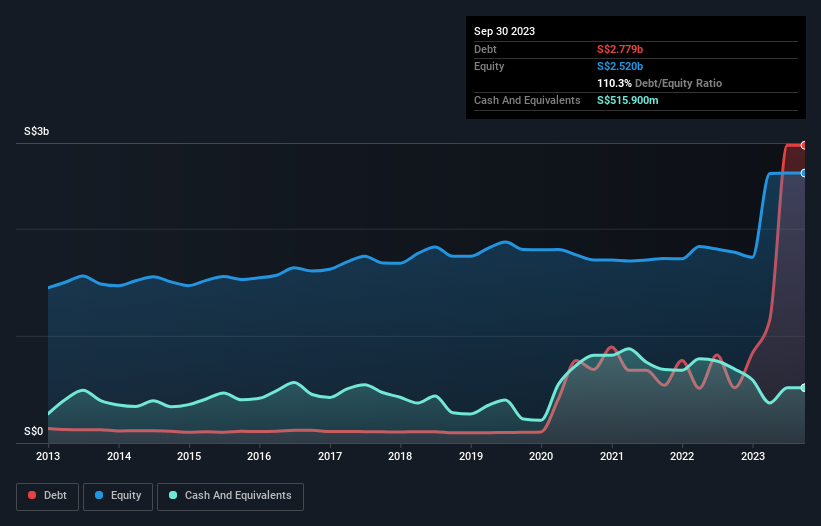This screenshot has width=821, height=526.
Task: Click the Sep 30 2023 tooltip date
Action: click(504, 31)
